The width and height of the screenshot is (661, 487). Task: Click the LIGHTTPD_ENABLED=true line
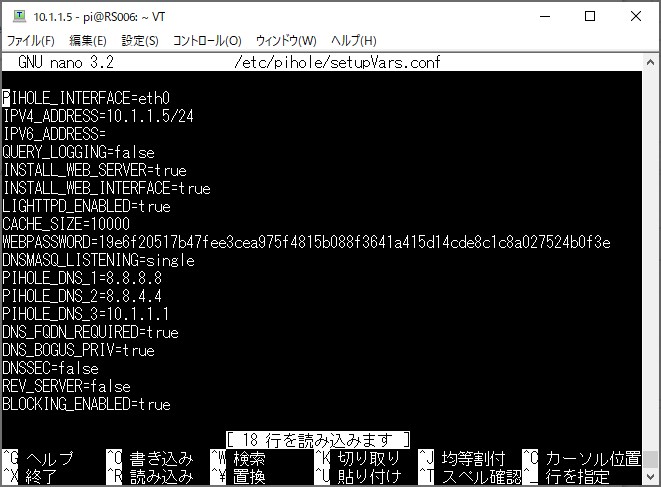(x=86, y=206)
